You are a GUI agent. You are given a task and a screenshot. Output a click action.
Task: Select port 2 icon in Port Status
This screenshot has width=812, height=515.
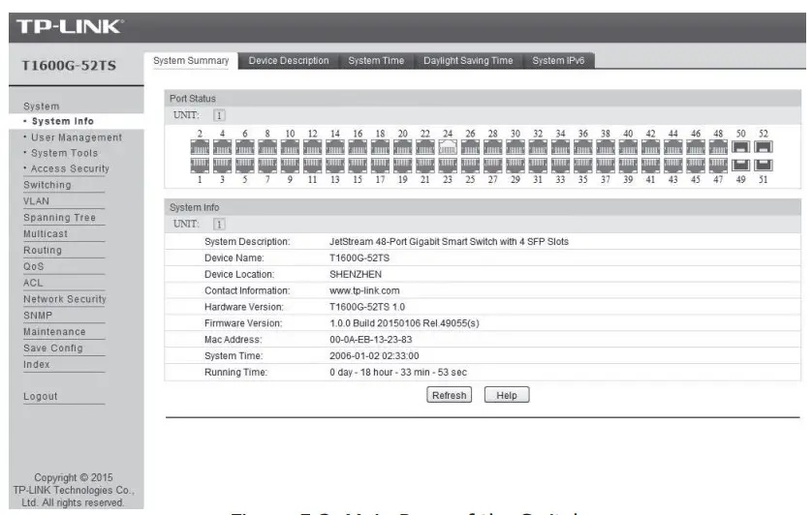pos(200,147)
